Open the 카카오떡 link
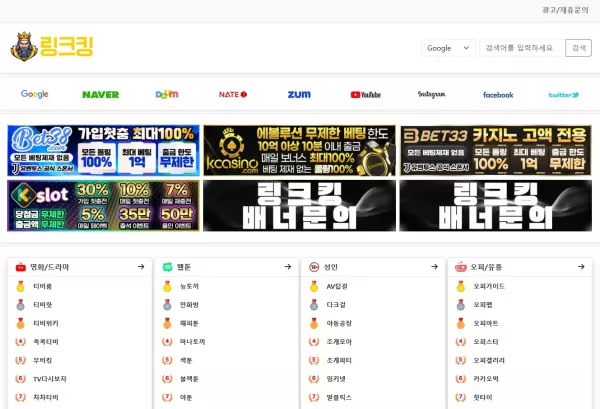Screen dimensions: 600x409 coord(486,379)
